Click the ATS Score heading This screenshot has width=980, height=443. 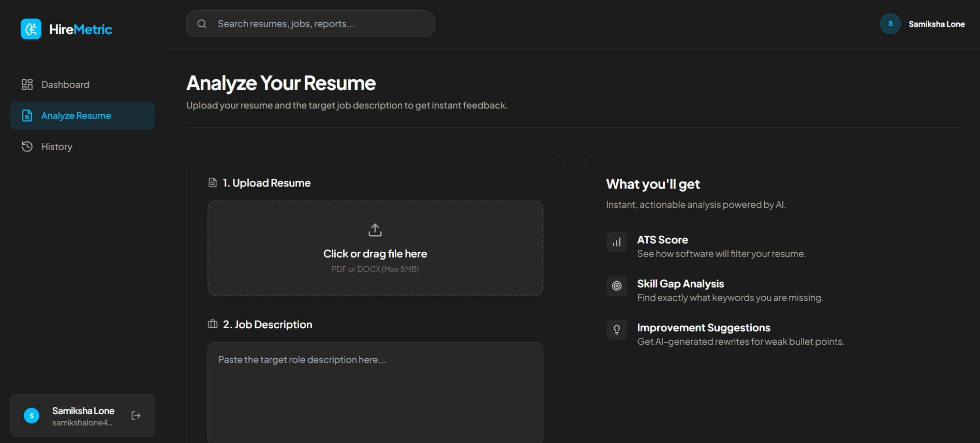pos(662,240)
